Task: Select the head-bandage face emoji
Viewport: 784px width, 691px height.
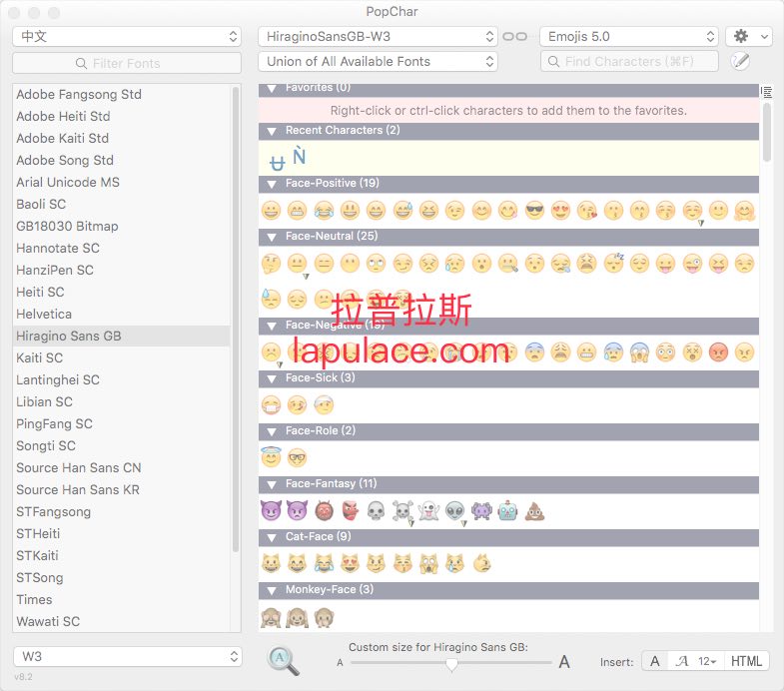Action: (x=324, y=405)
